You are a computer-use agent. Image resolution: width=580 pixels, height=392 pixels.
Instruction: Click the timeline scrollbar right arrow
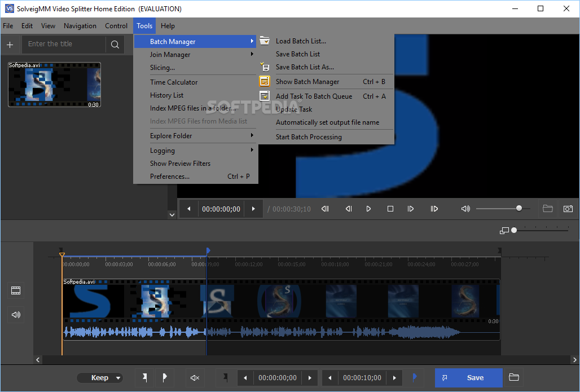pos(574,359)
